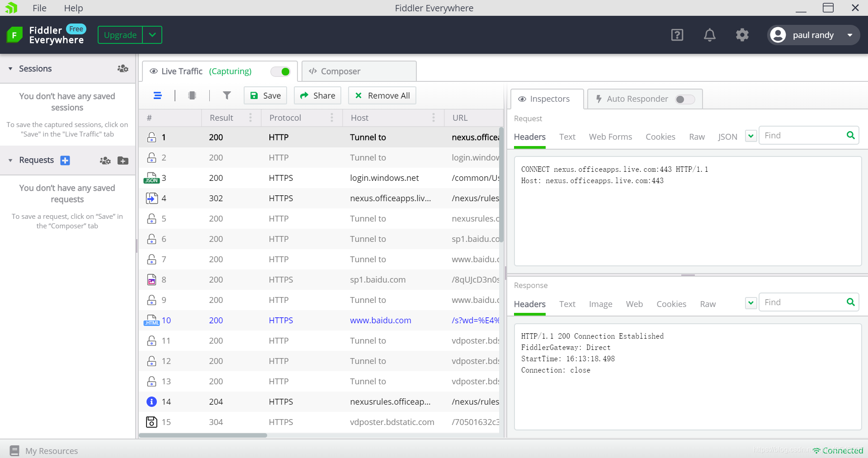This screenshot has height=458, width=868.
Task: Click the vertical scrollbar of session list
Action: 501,185
